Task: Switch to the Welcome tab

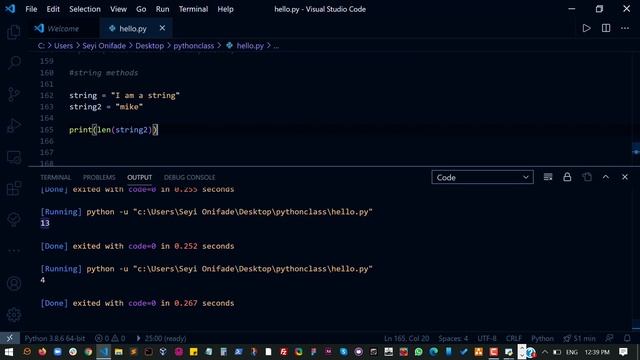Action: [x=63, y=29]
